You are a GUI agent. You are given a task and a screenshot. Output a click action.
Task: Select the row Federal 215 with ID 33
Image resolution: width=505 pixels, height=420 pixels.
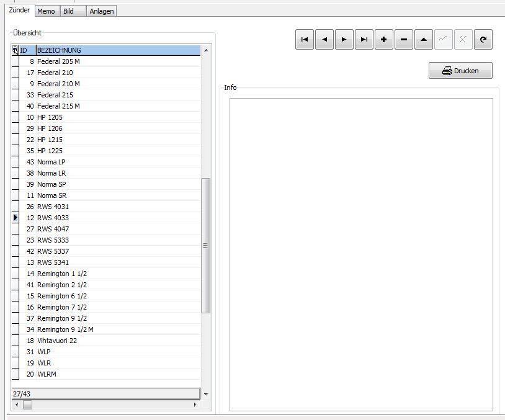(x=106, y=95)
